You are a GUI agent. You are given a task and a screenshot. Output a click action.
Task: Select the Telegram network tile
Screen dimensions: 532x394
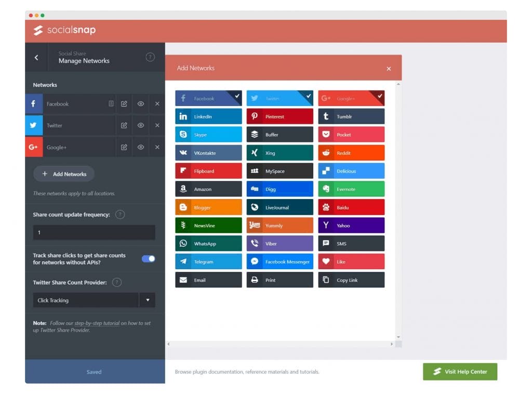click(x=208, y=261)
